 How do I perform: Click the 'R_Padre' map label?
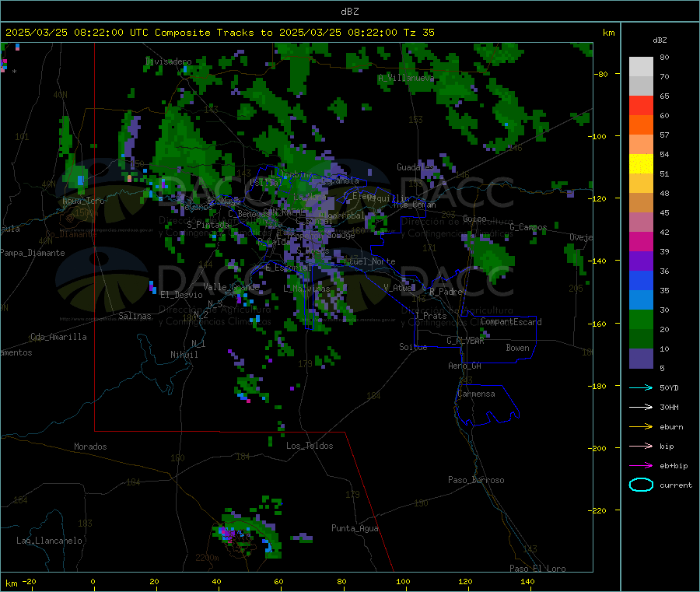pyautogui.click(x=446, y=292)
